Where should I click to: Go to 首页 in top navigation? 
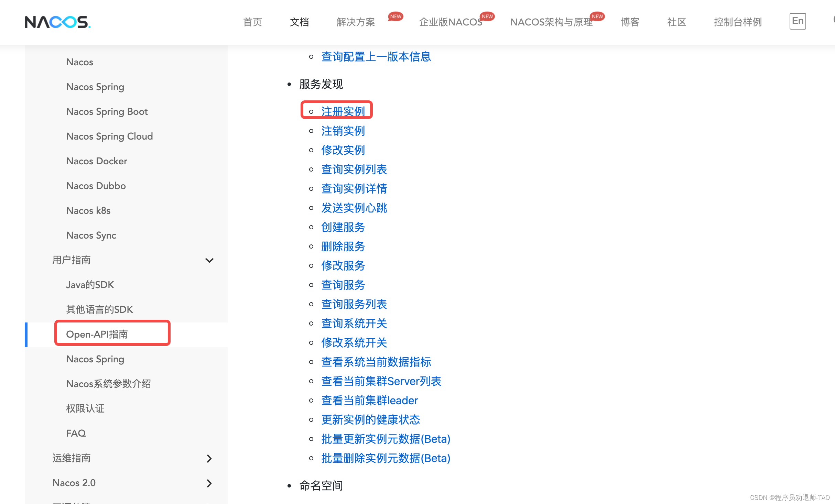tap(252, 22)
